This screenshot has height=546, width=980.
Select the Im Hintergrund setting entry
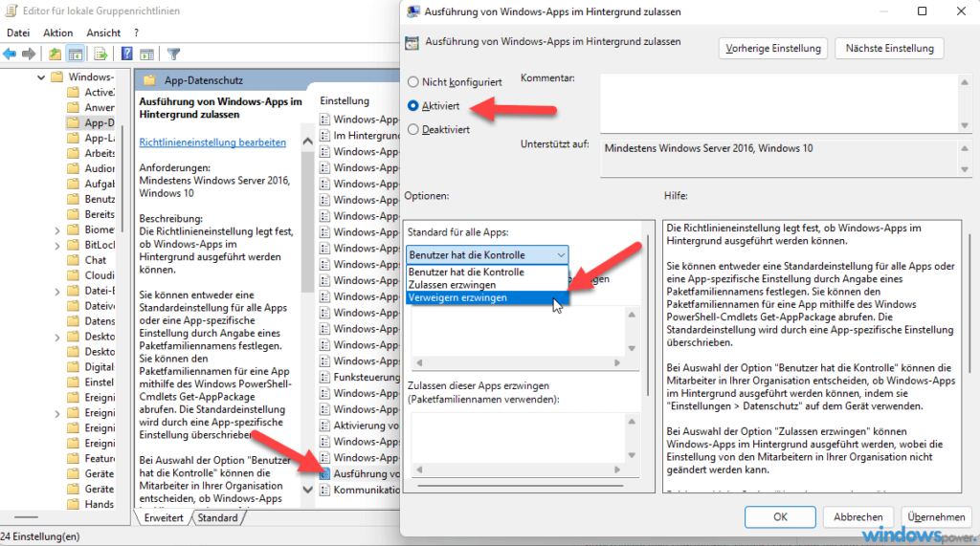click(360, 136)
